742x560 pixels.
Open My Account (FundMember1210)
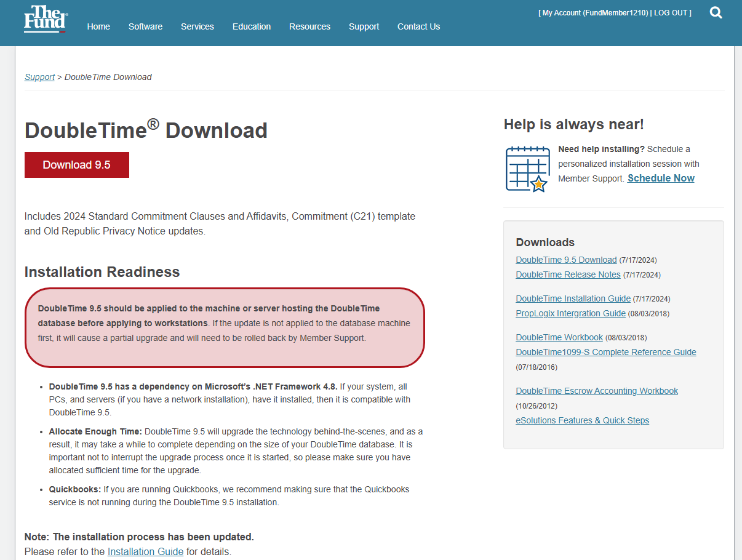coord(595,13)
